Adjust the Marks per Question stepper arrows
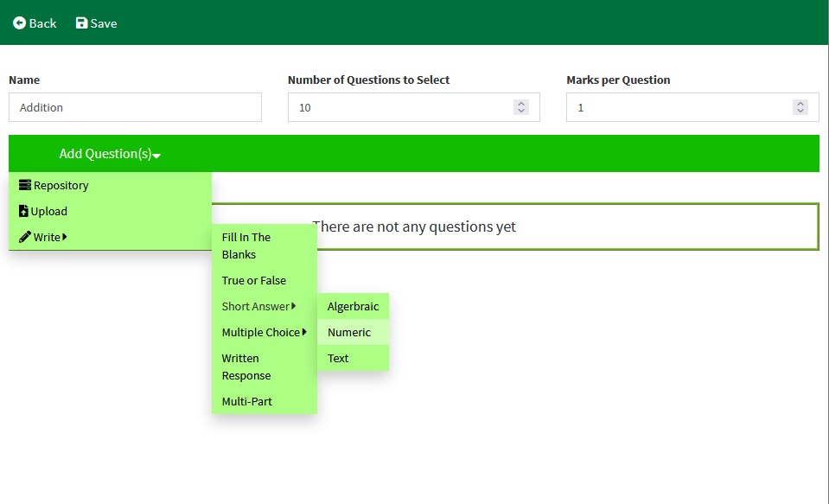Image resolution: width=829 pixels, height=504 pixels. tap(800, 107)
